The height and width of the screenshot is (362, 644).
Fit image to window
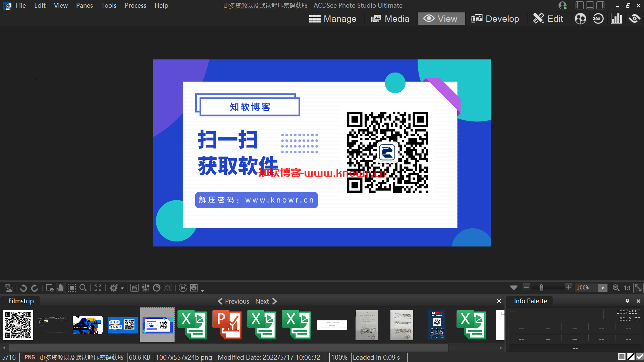(x=638, y=288)
